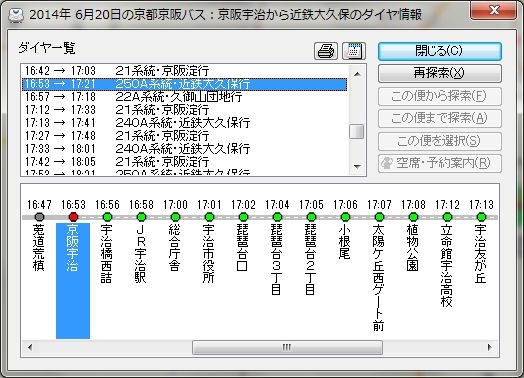
Task: Click the app icon in title bar
Action: coord(16,15)
